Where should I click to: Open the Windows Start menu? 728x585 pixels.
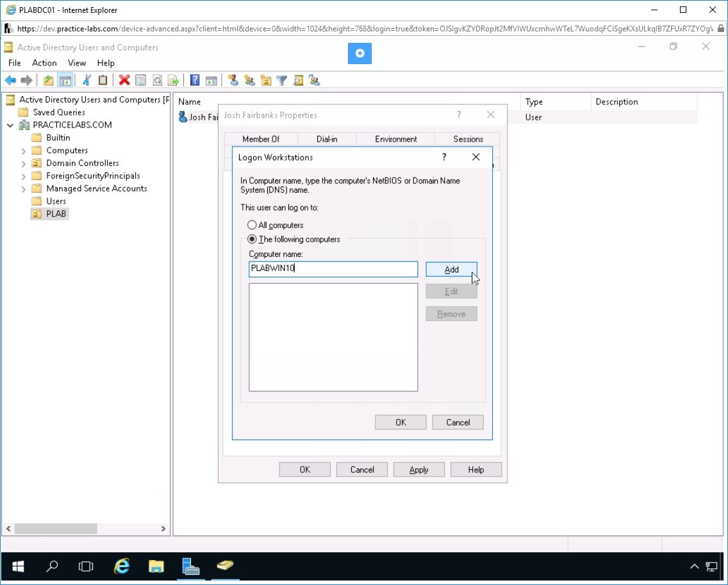18,566
